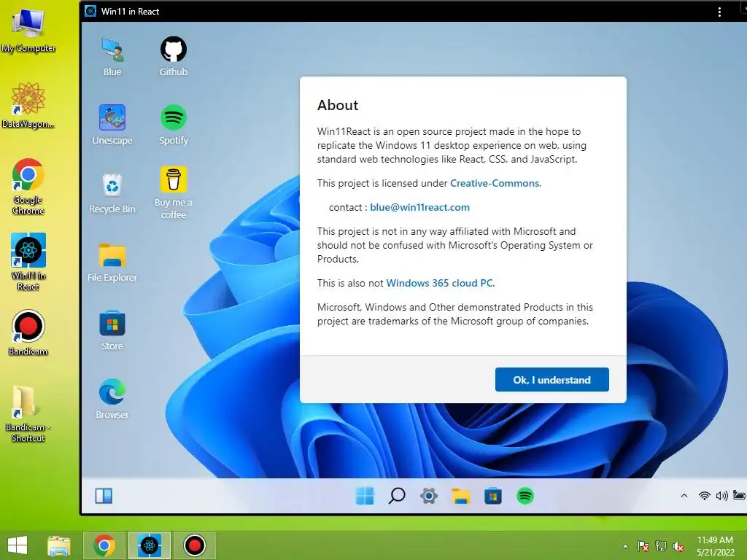
Task: Open the volume icon in Win11 tray
Action: 721,496
